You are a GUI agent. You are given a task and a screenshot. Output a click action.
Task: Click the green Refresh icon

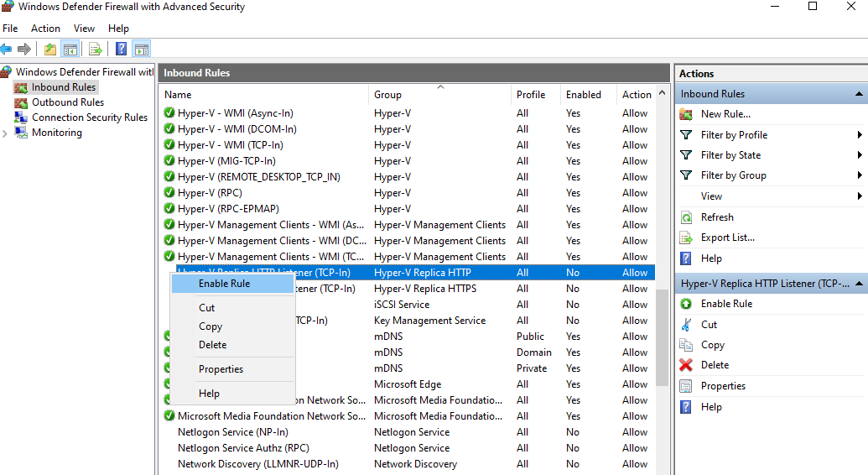[686, 217]
